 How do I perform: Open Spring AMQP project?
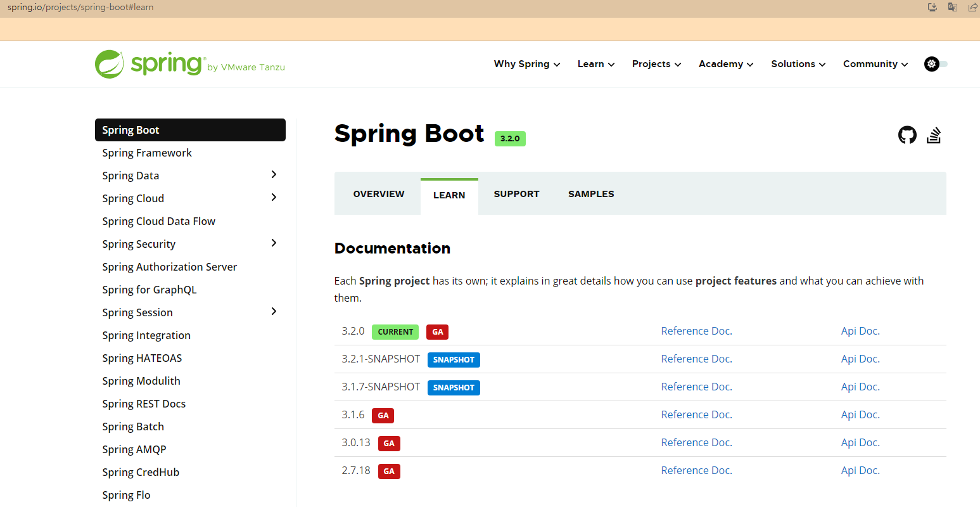(x=134, y=449)
